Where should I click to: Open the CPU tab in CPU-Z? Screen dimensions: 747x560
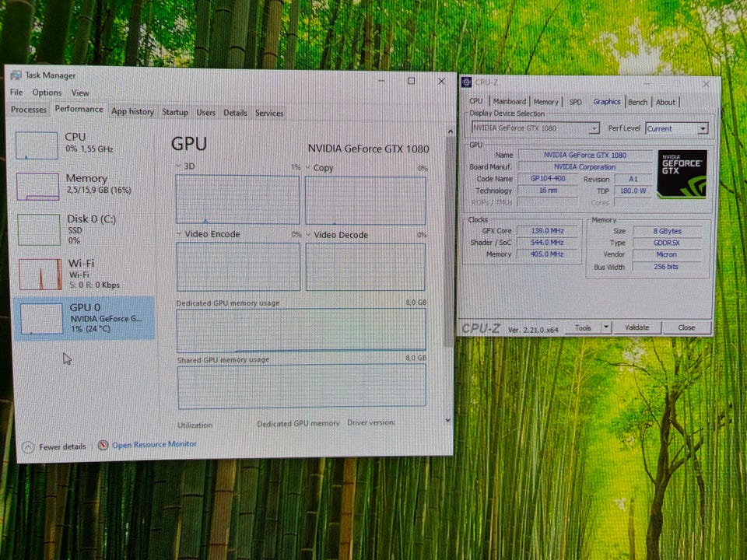(475, 101)
